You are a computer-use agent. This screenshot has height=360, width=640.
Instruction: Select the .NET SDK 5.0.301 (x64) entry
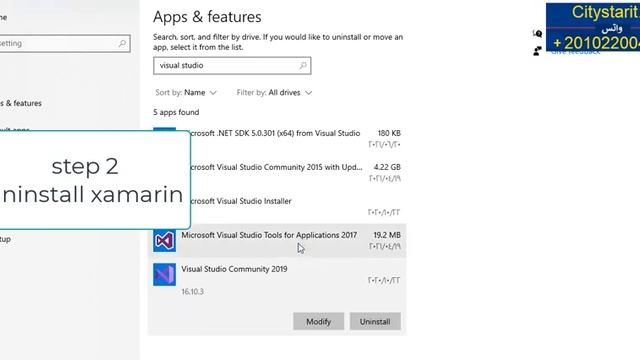click(277, 139)
